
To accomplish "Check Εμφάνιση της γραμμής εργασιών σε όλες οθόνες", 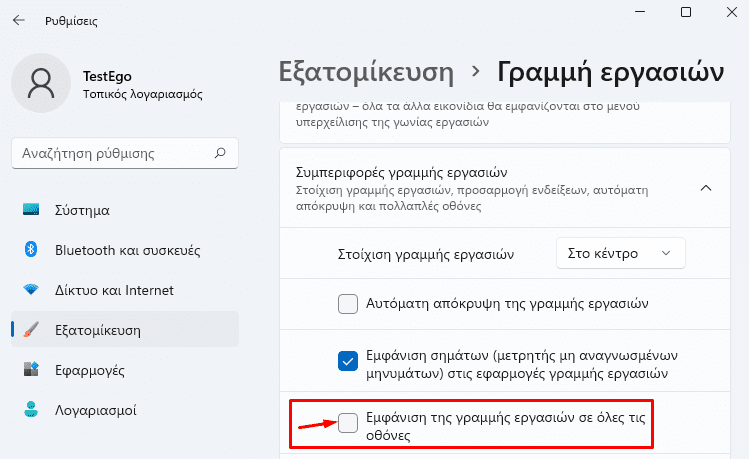I will 348,423.
